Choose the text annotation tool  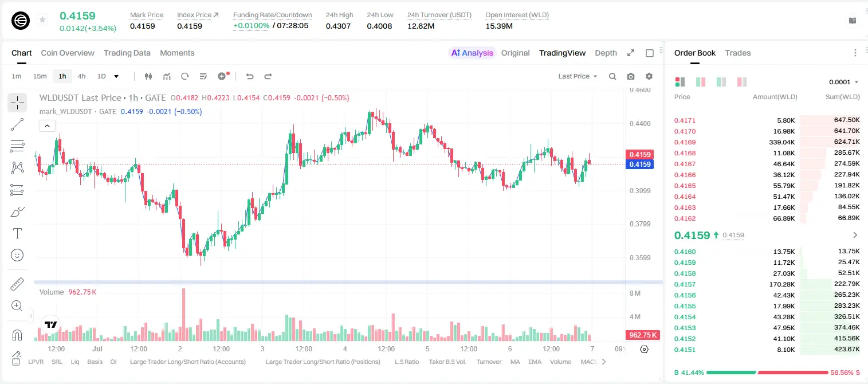[x=17, y=233]
